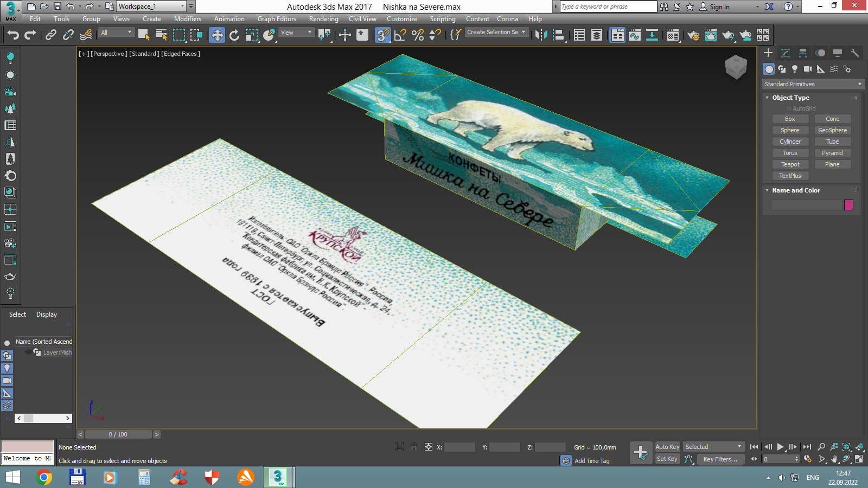
Task: Toggle Set Key mode
Action: coord(667,459)
